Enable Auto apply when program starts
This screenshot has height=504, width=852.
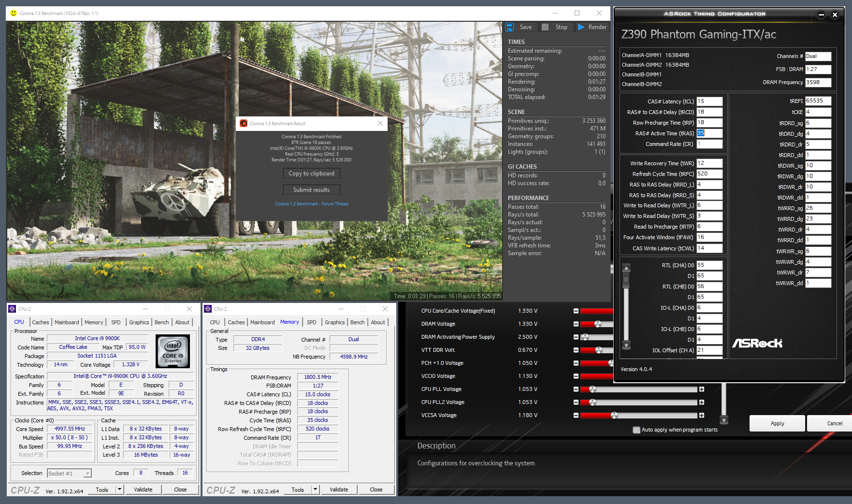[x=636, y=430]
